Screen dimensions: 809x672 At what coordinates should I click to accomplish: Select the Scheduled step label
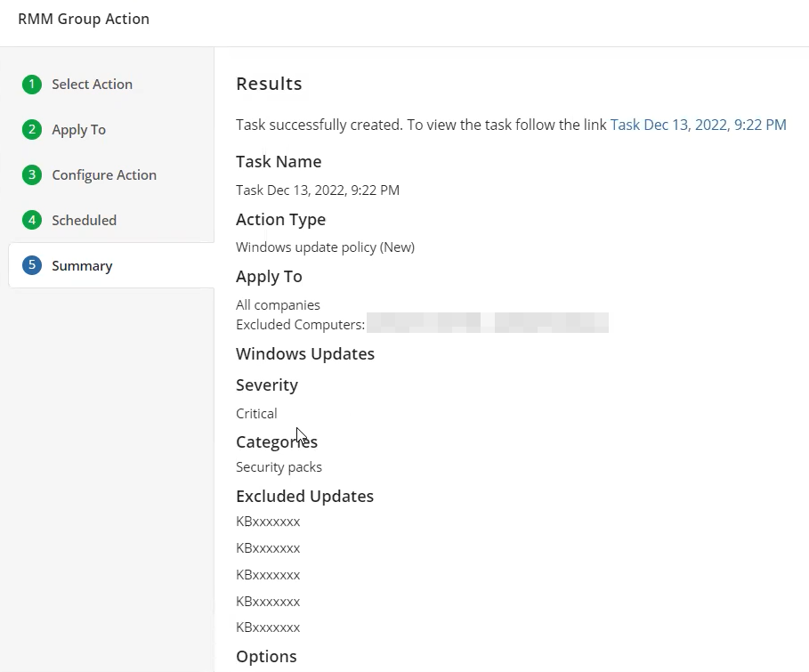[84, 221]
